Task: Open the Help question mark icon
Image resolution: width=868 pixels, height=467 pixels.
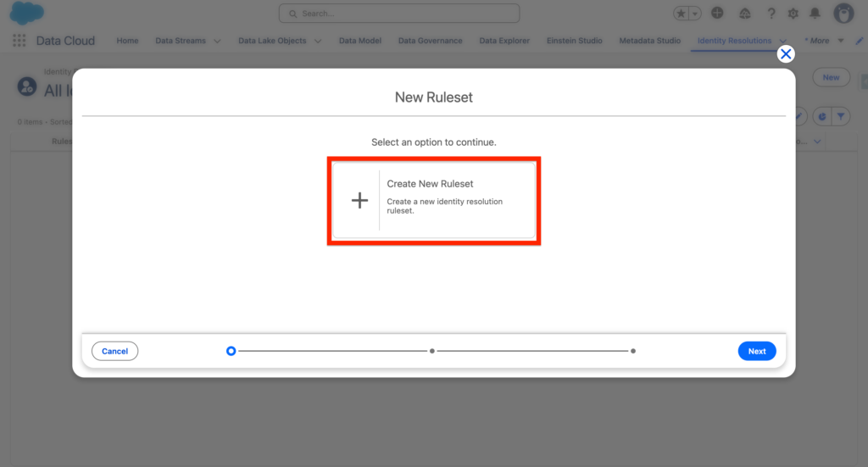Action: (771, 14)
